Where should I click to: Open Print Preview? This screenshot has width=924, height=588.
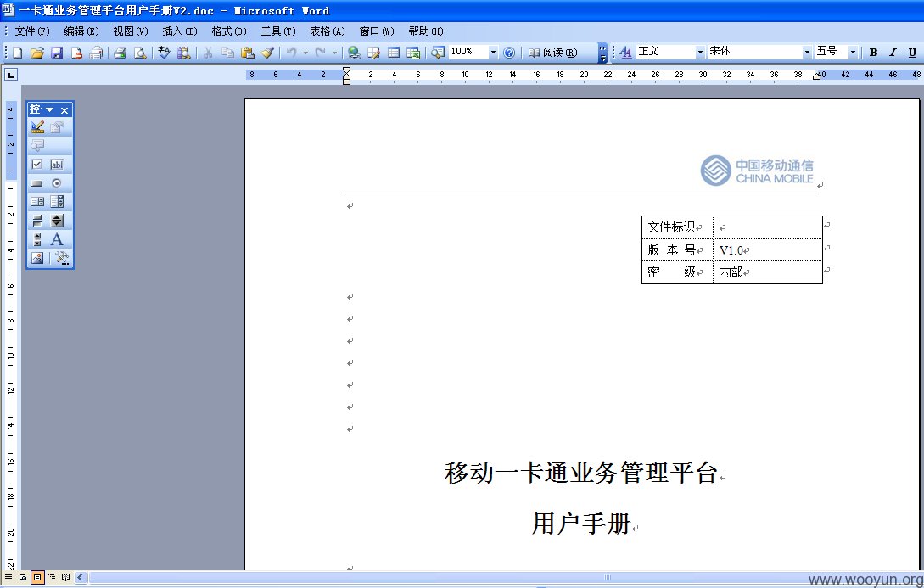click(x=140, y=53)
